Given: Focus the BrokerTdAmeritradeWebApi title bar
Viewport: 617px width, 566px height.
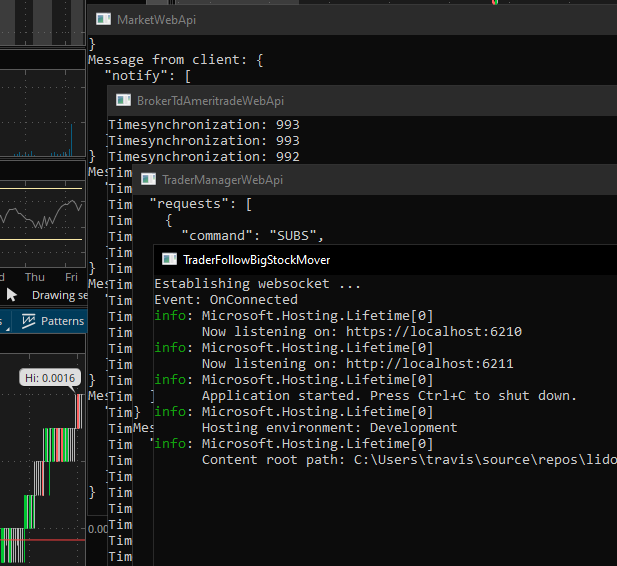Looking at the screenshot, I should click(362, 100).
